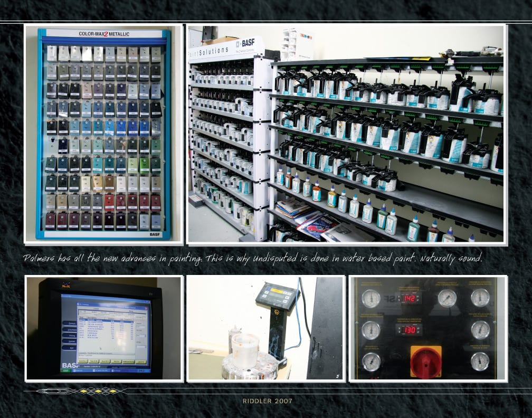The height and width of the screenshot is (418, 532).
Task: Click the red digital display reading 130
Action: click(409, 330)
